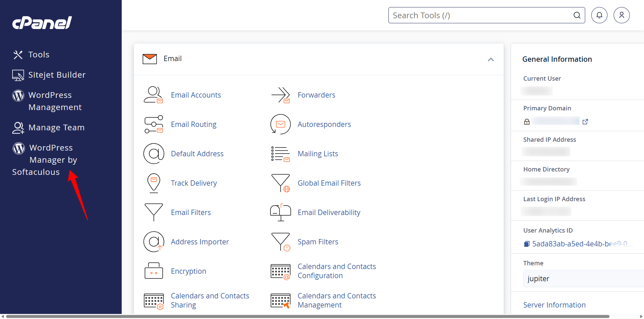
Task: Click the Spam Filters funnel icon
Action: [x=281, y=242]
